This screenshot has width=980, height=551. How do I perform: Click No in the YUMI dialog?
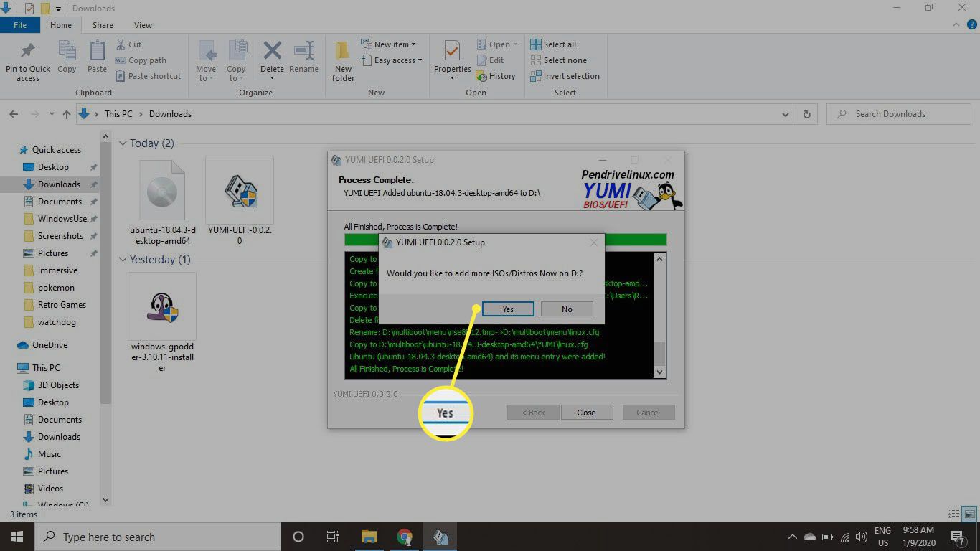[567, 309]
